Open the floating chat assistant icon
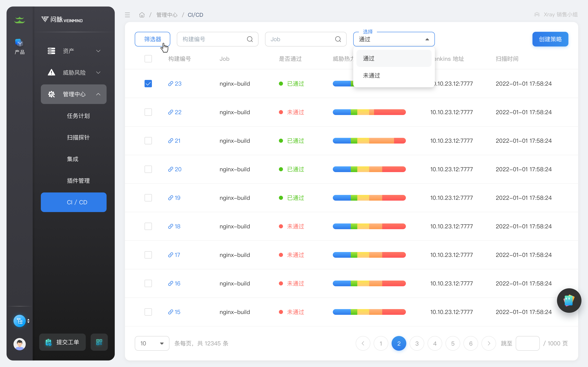Viewport: 588px width, 367px height. tap(569, 301)
